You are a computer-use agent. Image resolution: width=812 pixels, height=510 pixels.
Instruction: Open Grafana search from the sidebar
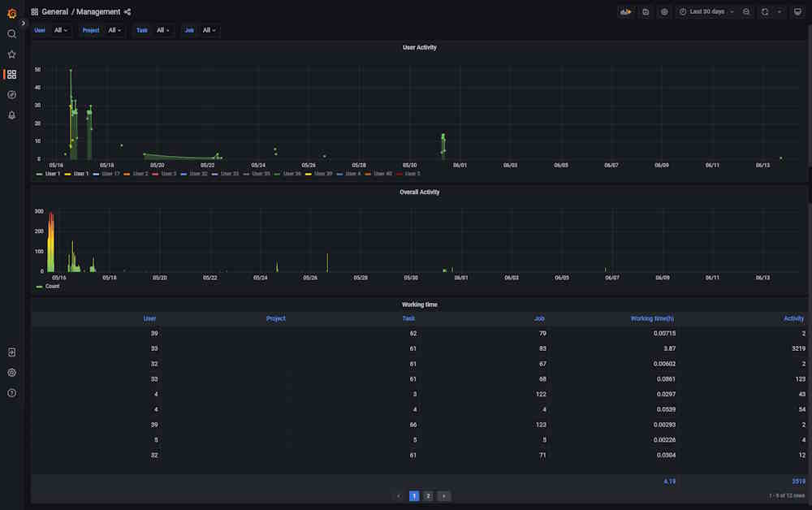tap(11, 34)
